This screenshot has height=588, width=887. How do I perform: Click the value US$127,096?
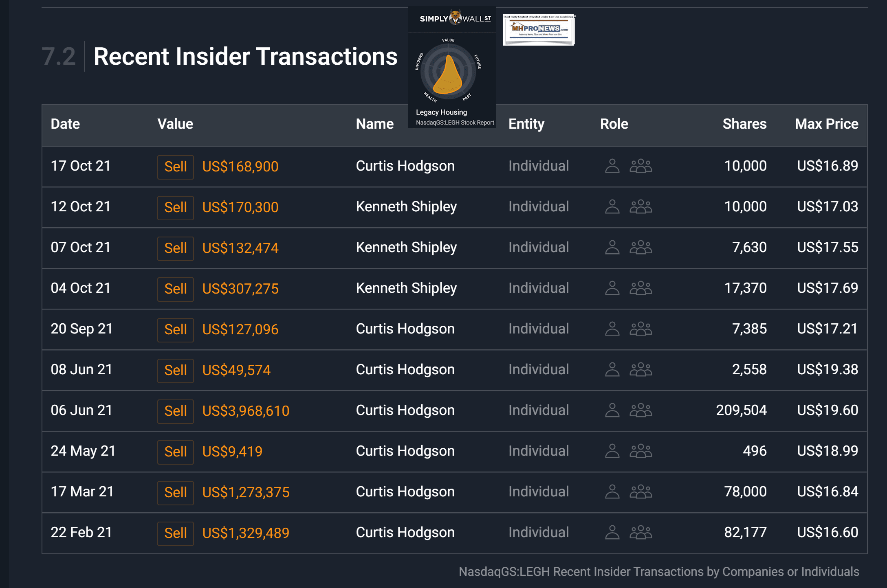(240, 329)
